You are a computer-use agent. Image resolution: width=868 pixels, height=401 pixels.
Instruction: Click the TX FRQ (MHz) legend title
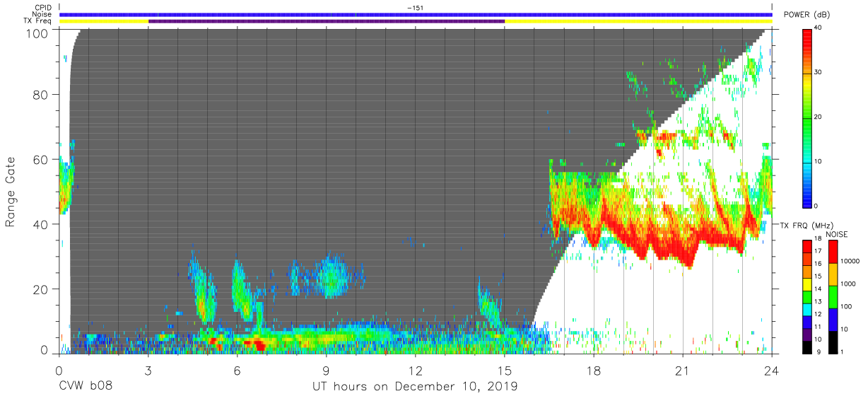pyautogui.click(x=807, y=225)
